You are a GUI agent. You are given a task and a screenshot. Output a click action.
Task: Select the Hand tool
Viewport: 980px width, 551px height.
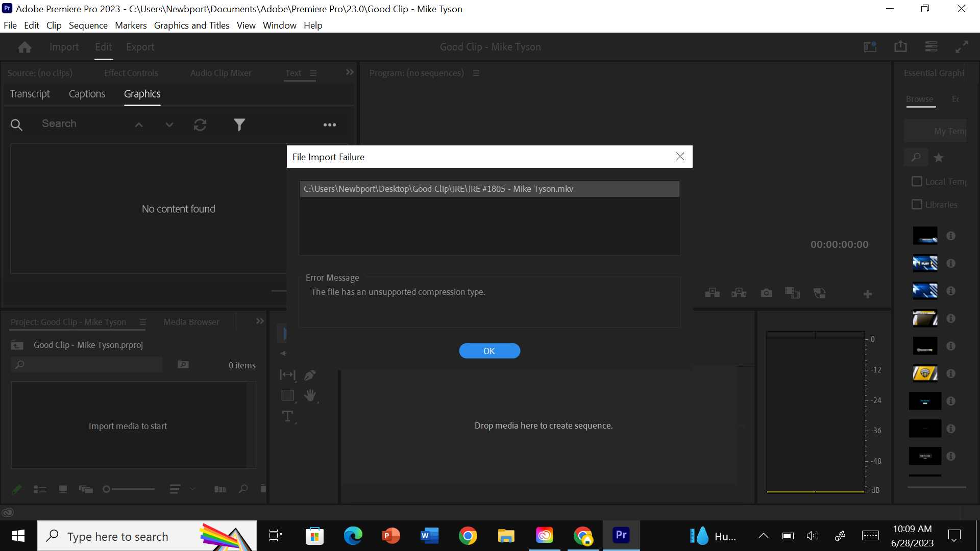(x=310, y=395)
